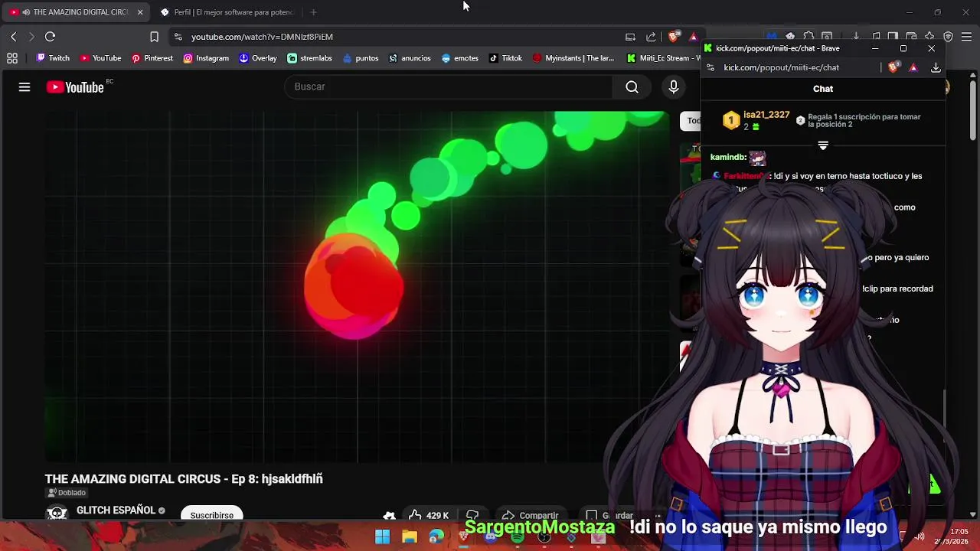The height and width of the screenshot is (551, 980).
Task: Click the download icon in Kick chat window
Action: click(x=936, y=67)
